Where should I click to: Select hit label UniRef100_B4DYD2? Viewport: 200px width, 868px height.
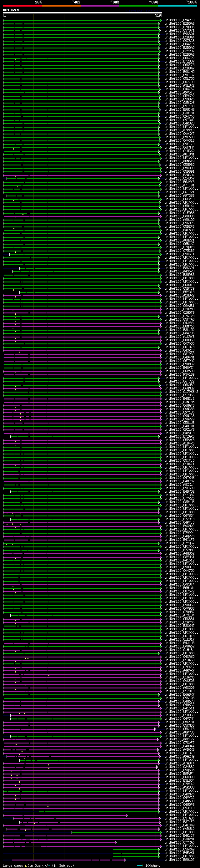pyautogui.click(x=179, y=491)
